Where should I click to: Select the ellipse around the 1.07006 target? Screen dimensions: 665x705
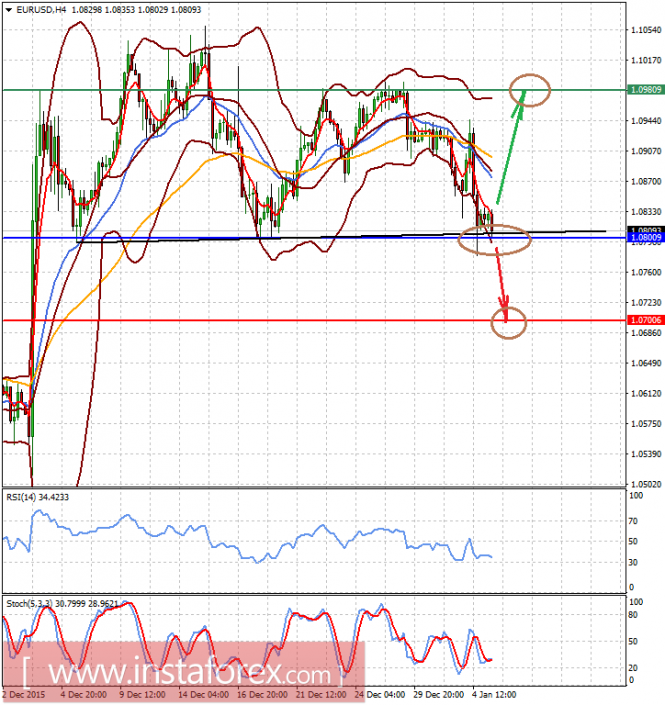pos(508,323)
